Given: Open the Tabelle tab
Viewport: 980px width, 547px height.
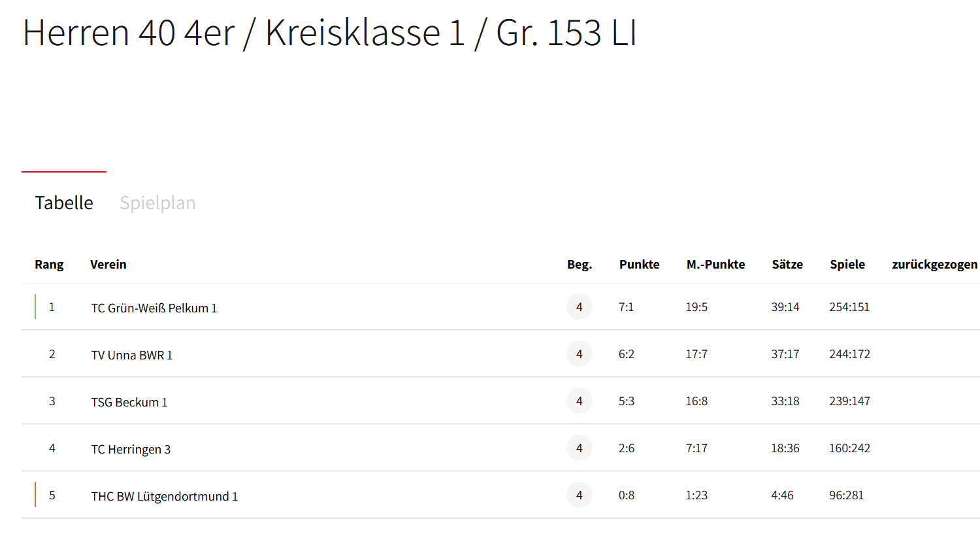Looking at the screenshot, I should coord(64,203).
